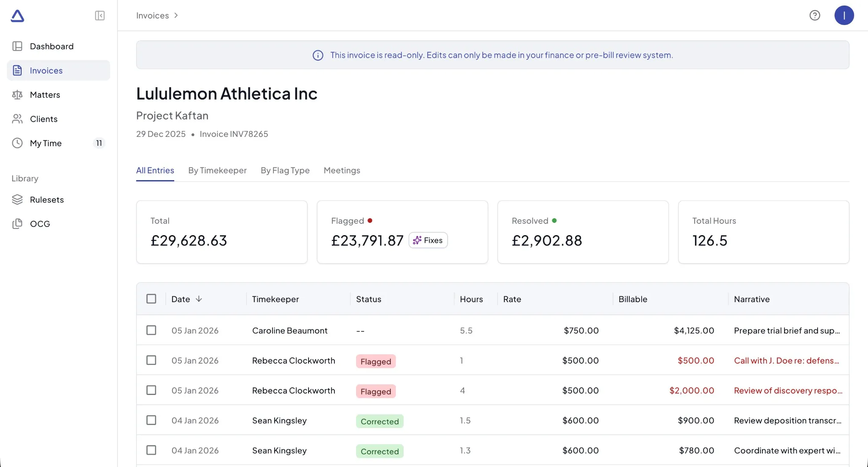Viewport: 868px width, 467px height.
Task: Toggle the select-all checkbox in table header
Action: click(151, 299)
